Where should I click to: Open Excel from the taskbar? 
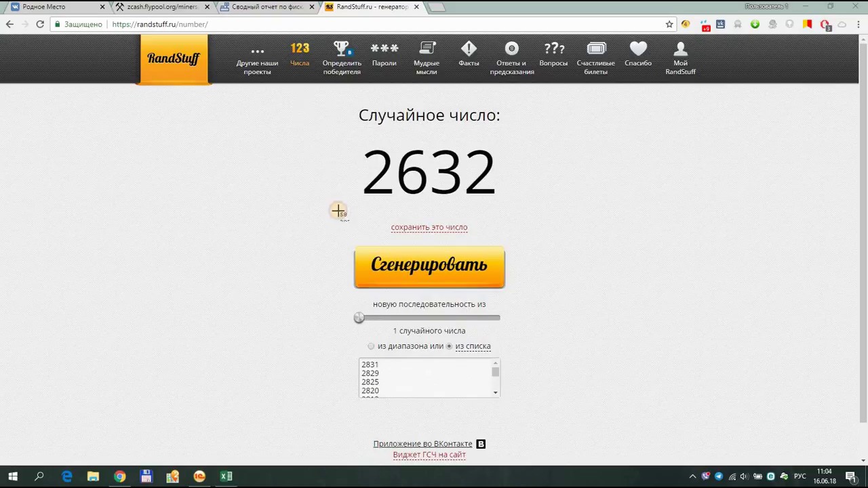pos(226,476)
